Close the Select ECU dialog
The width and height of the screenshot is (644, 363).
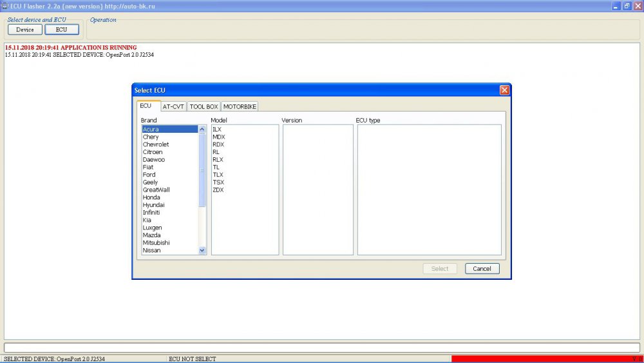click(x=504, y=90)
